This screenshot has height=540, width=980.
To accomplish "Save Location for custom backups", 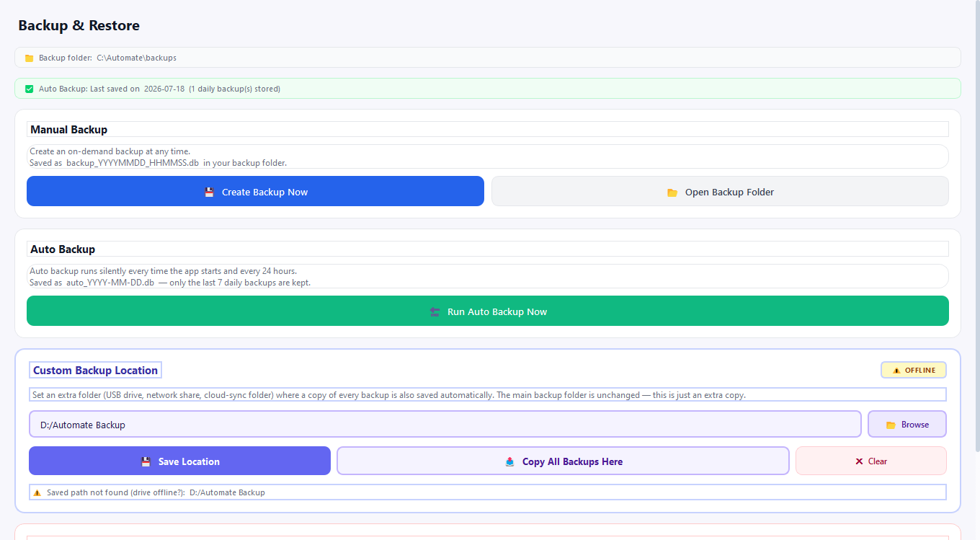I will click(179, 461).
